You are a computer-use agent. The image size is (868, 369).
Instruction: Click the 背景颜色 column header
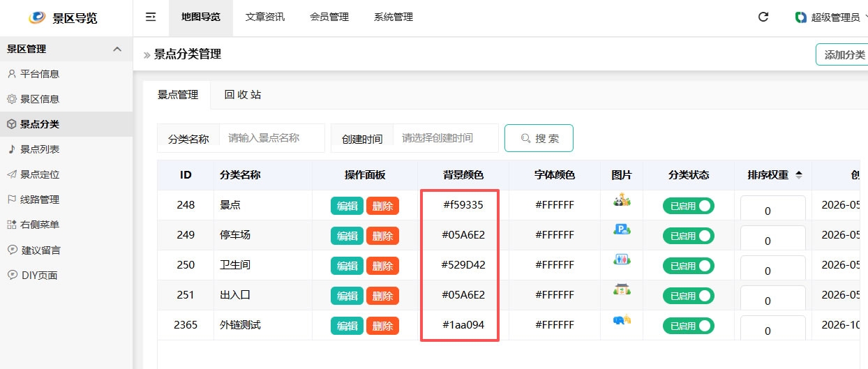click(463, 175)
